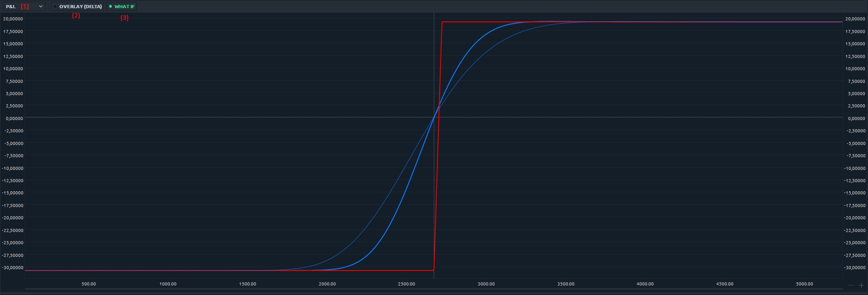Open the P&L chart type dropdown
The height and width of the screenshot is (295, 868).
click(24, 6)
